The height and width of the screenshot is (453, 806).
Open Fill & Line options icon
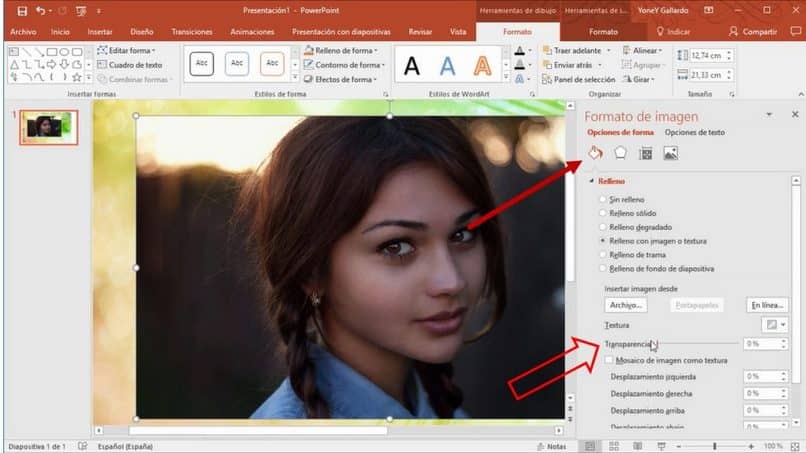[x=595, y=153]
